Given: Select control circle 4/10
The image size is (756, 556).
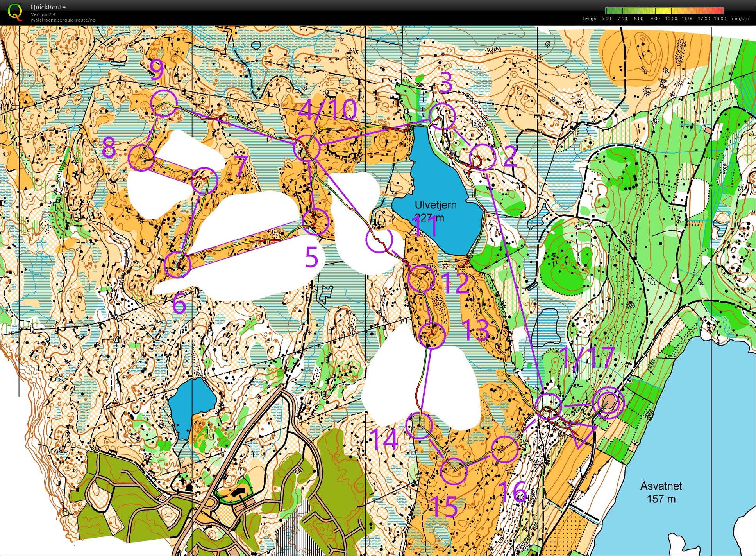Looking at the screenshot, I should pyautogui.click(x=307, y=148).
